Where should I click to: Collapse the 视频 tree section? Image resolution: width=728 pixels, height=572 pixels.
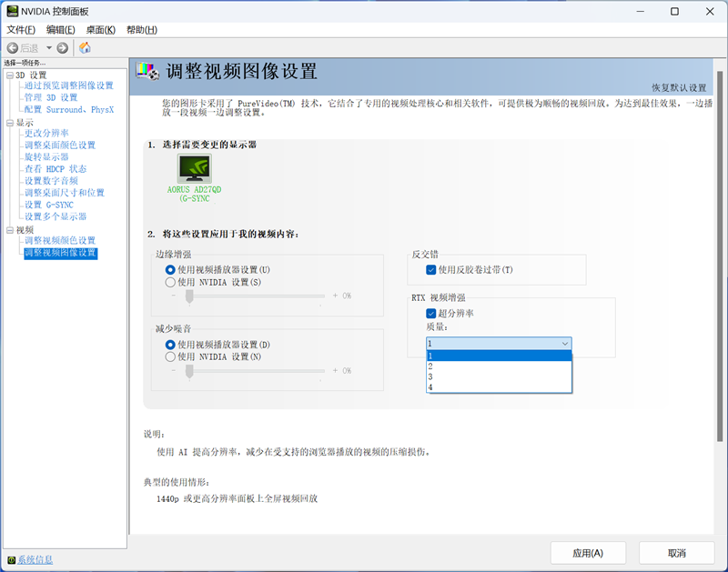(x=7, y=229)
